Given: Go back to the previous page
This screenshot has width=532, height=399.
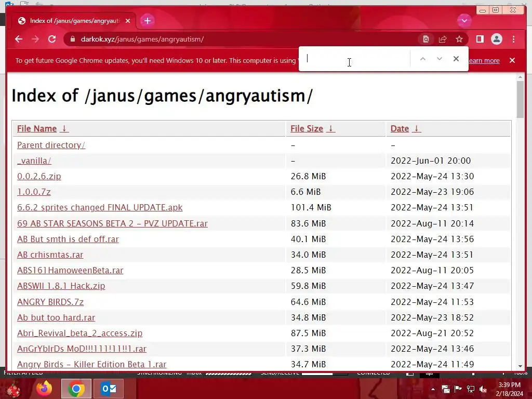Looking at the screenshot, I should click(x=19, y=39).
